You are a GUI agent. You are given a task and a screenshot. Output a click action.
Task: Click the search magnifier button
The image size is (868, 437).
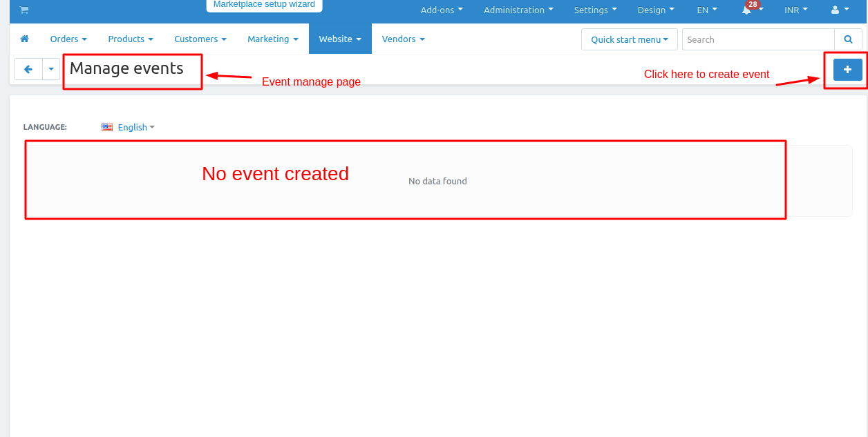(848, 39)
